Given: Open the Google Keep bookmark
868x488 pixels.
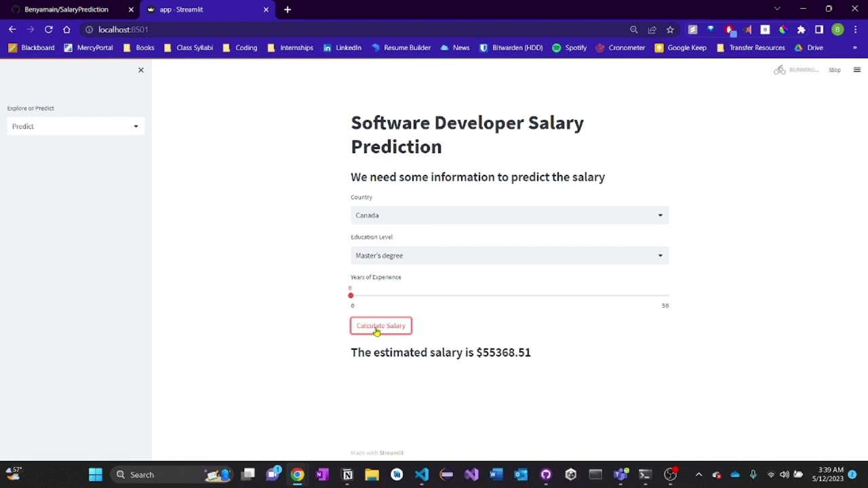Looking at the screenshot, I should [681, 48].
